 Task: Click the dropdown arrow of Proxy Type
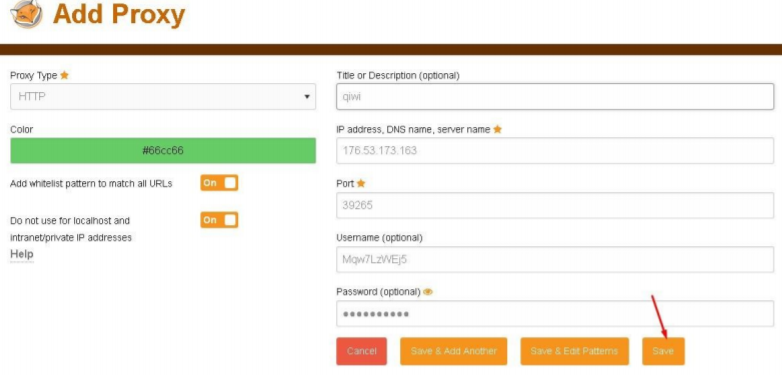[x=307, y=97]
